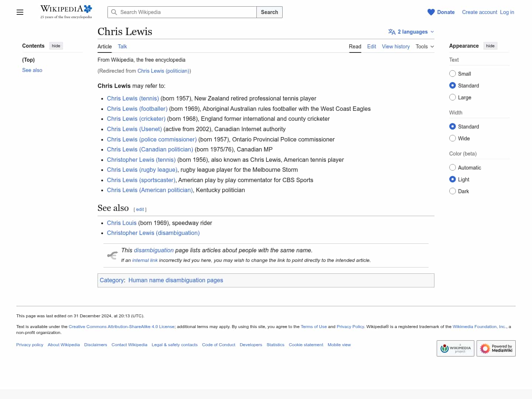The height and width of the screenshot is (399, 532).
Task: Click the disambiguation fork icon
Action: pyautogui.click(x=112, y=255)
